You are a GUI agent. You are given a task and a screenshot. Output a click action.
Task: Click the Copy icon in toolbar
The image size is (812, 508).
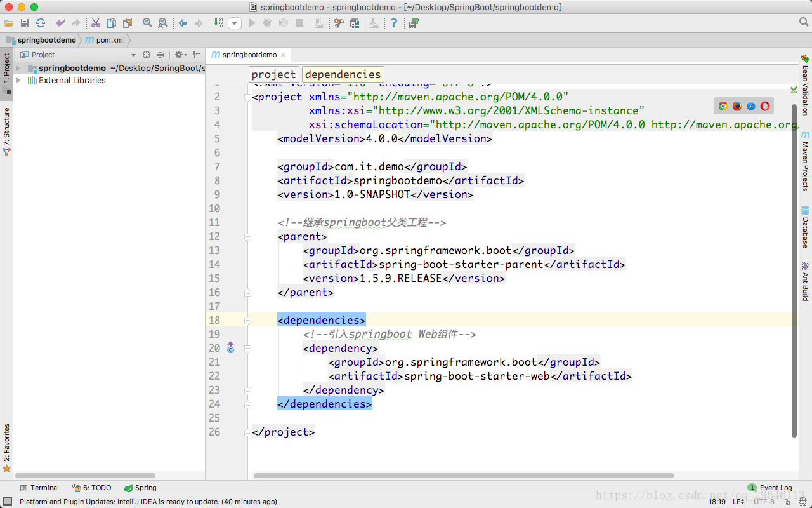tap(112, 23)
